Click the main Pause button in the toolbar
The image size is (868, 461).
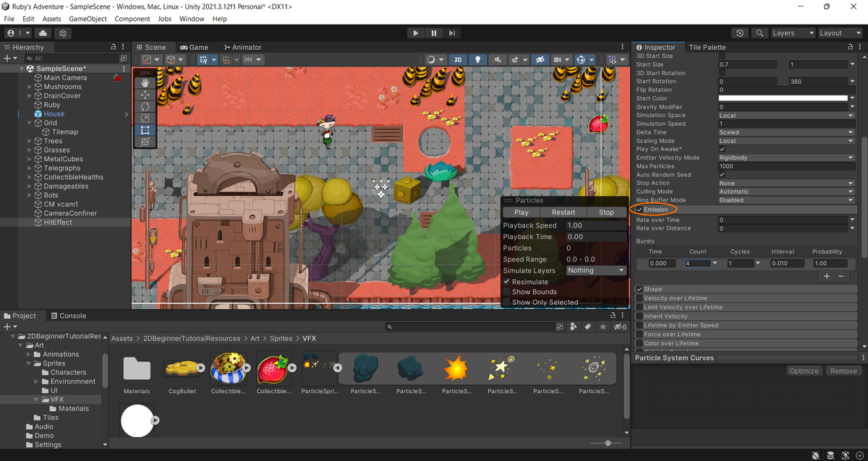point(434,33)
